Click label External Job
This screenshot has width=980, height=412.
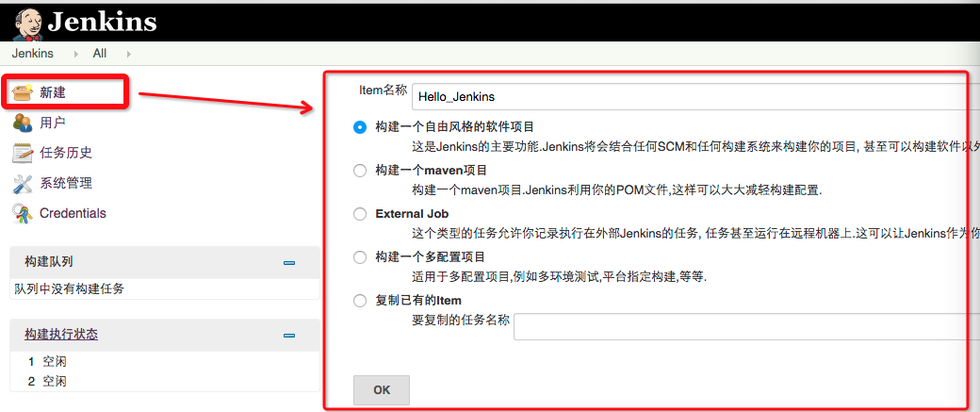point(412,214)
